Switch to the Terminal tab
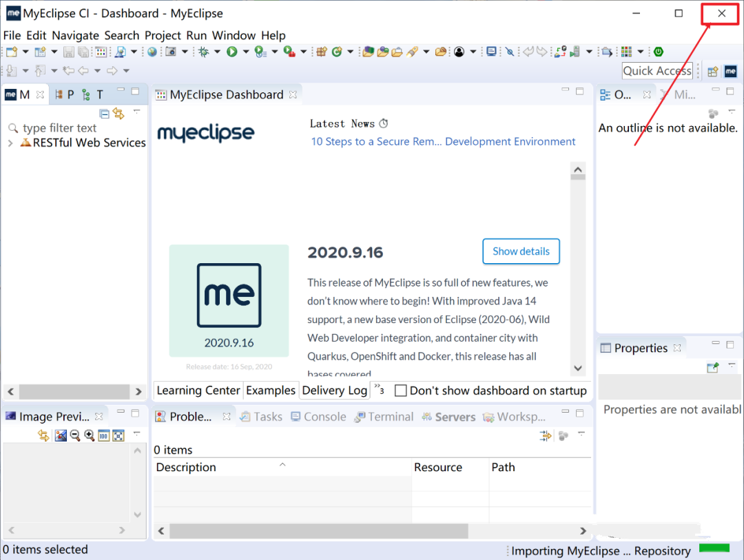 384,417
